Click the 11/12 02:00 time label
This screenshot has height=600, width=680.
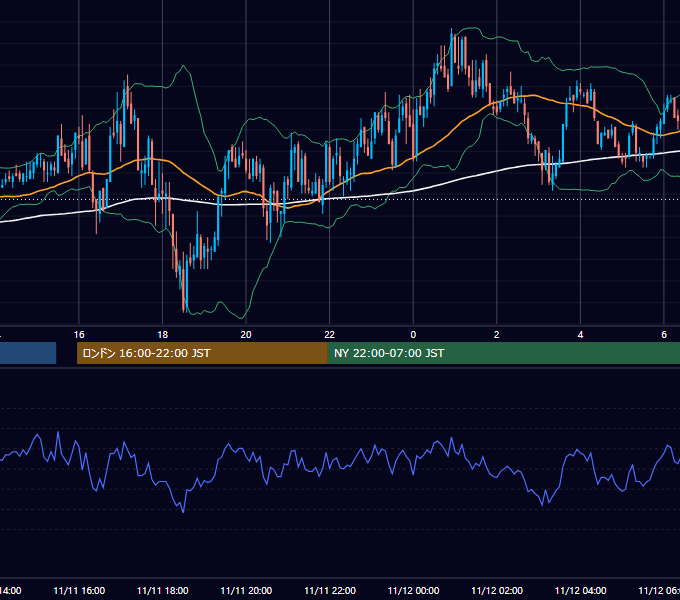497,590
